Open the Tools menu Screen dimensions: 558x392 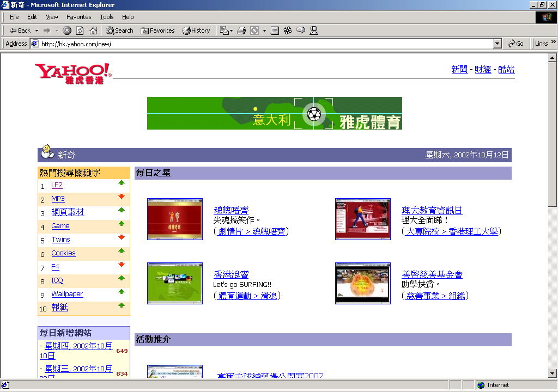(x=107, y=17)
